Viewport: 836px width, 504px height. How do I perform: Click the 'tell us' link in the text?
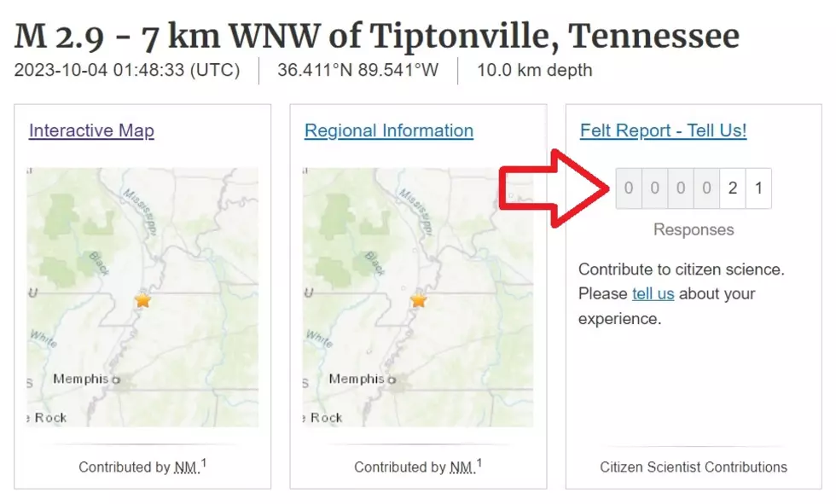pos(653,293)
